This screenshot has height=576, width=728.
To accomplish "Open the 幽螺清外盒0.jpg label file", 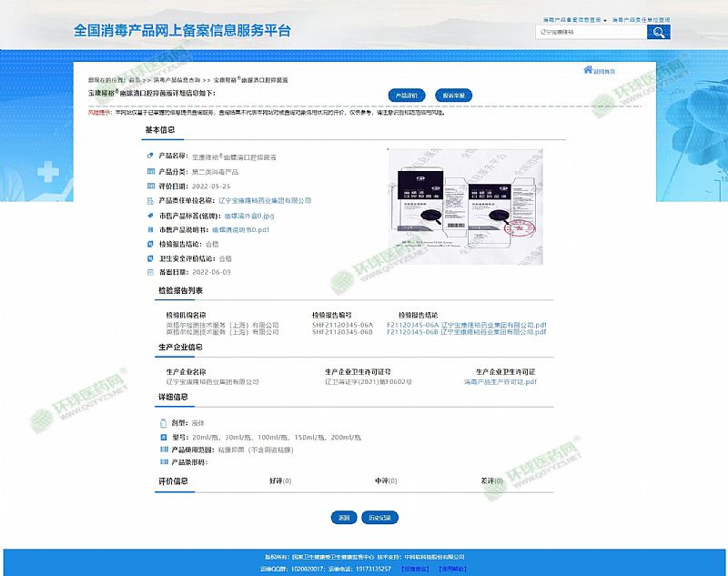I will 249,216.
